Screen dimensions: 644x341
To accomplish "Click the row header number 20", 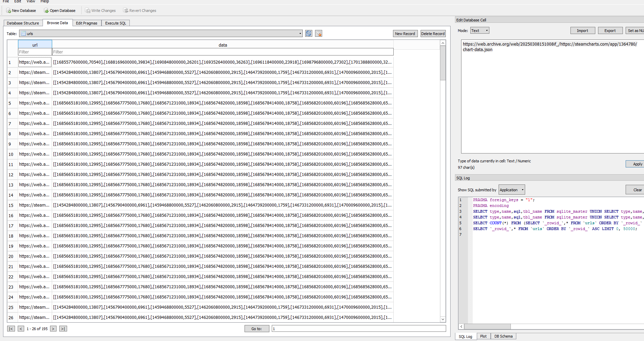I will point(13,256).
